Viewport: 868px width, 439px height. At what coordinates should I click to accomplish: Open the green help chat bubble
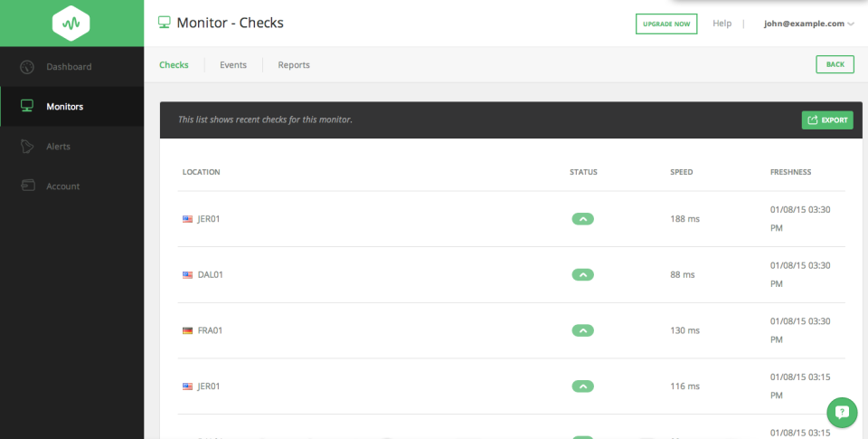pos(842,413)
